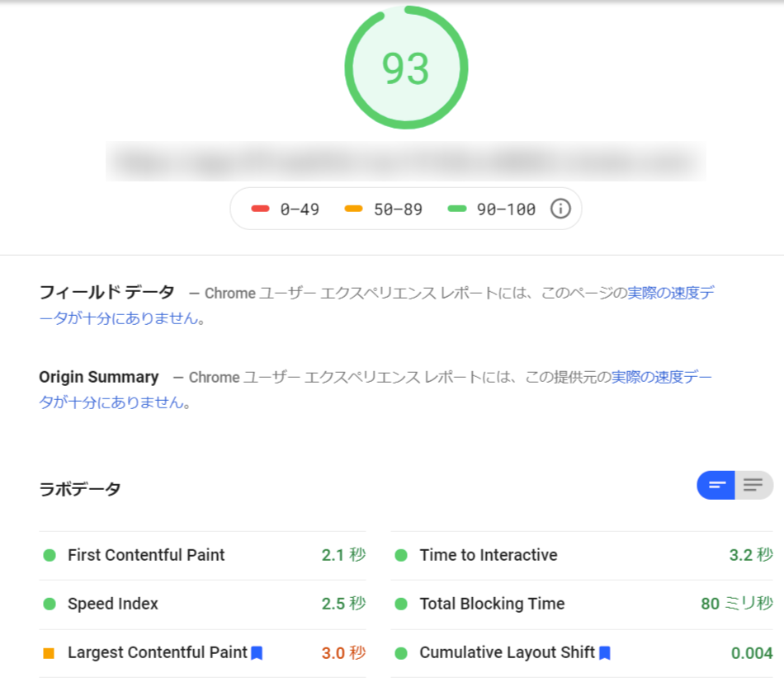Click green dot beside Time to Interactive
The width and height of the screenshot is (784, 687).
coord(401,555)
